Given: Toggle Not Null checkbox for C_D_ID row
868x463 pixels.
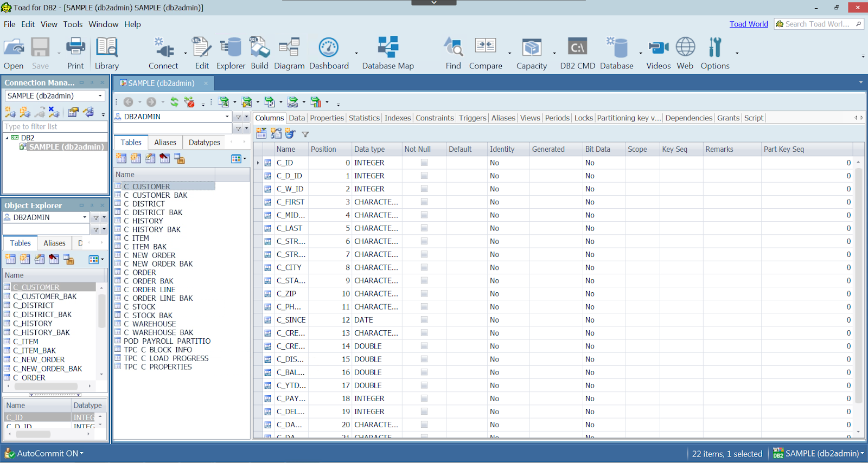Looking at the screenshot, I should [x=424, y=176].
